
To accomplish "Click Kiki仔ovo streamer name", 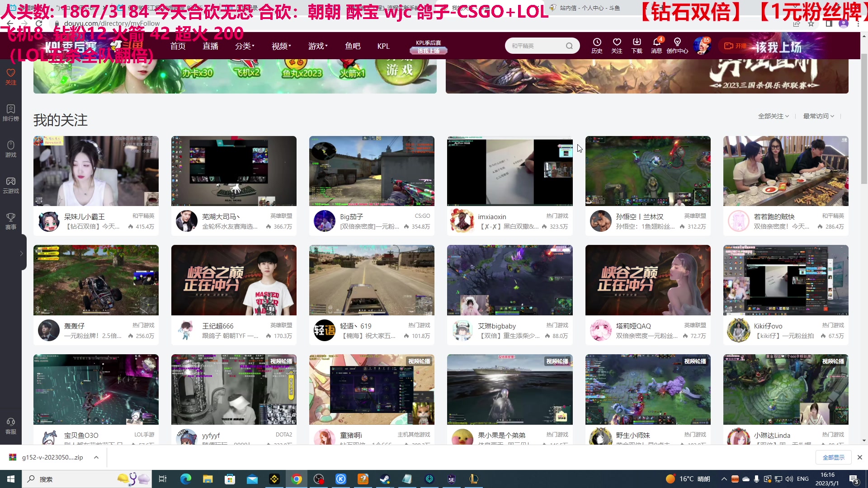I will click(768, 326).
